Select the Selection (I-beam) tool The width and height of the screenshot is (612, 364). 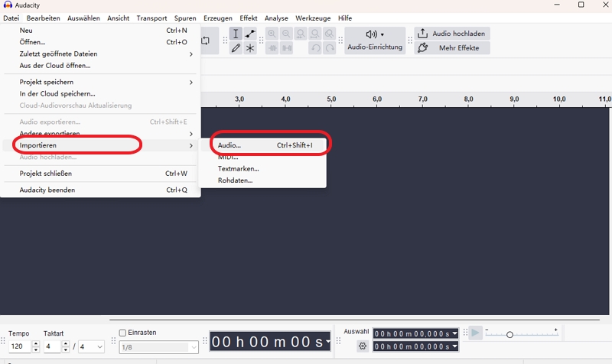(x=236, y=34)
